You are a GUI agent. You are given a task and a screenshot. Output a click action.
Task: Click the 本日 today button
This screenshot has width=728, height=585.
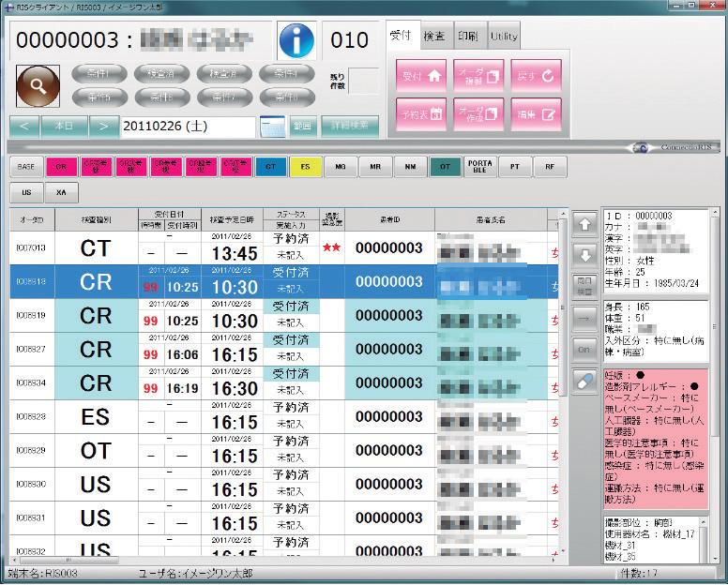tap(64, 126)
